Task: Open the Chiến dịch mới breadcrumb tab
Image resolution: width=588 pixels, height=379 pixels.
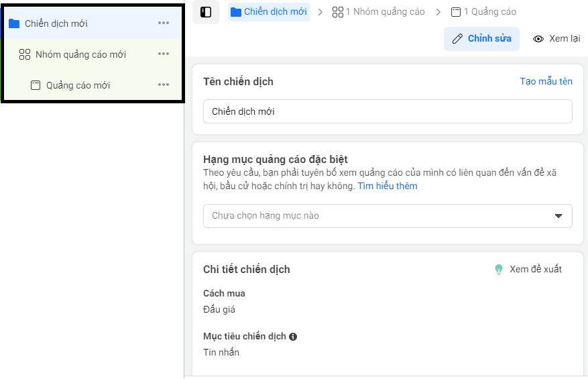Action: [269, 12]
